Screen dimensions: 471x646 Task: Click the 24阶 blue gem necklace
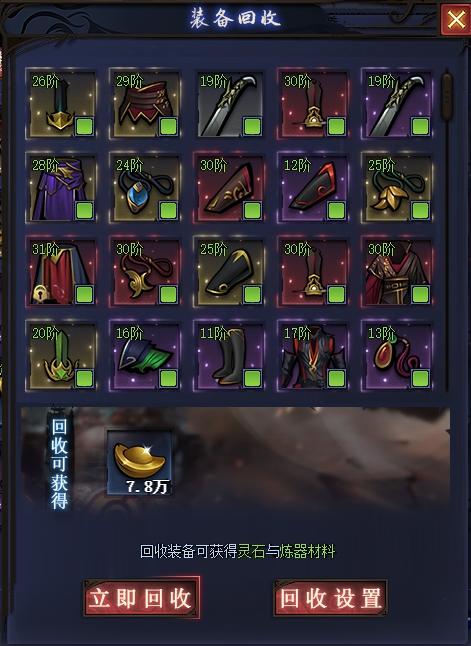pos(145,187)
